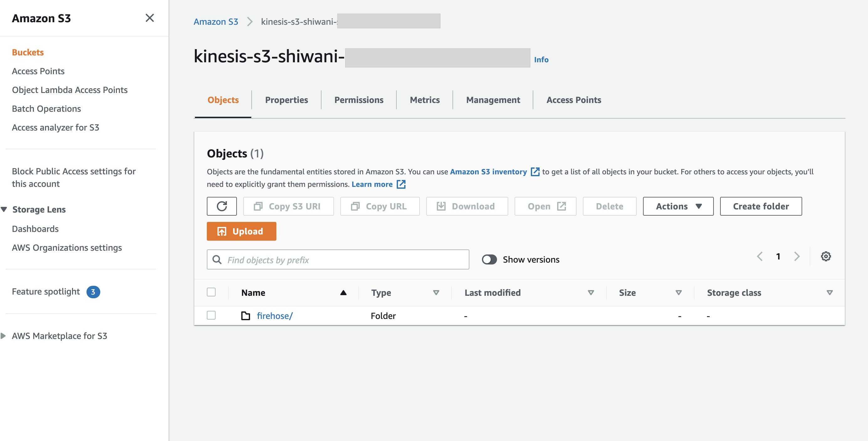The height and width of the screenshot is (441, 868).
Task: Toggle Show versions switch
Action: pyautogui.click(x=489, y=259)
